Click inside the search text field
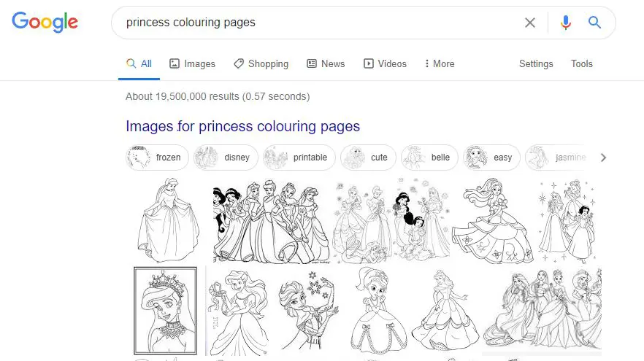644x361 pixels. coord(321,23)
